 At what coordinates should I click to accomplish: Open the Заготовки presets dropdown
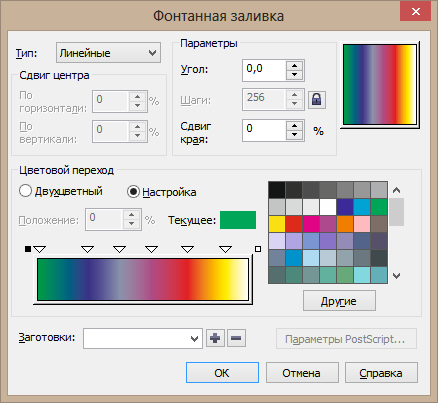coord(143,339)
